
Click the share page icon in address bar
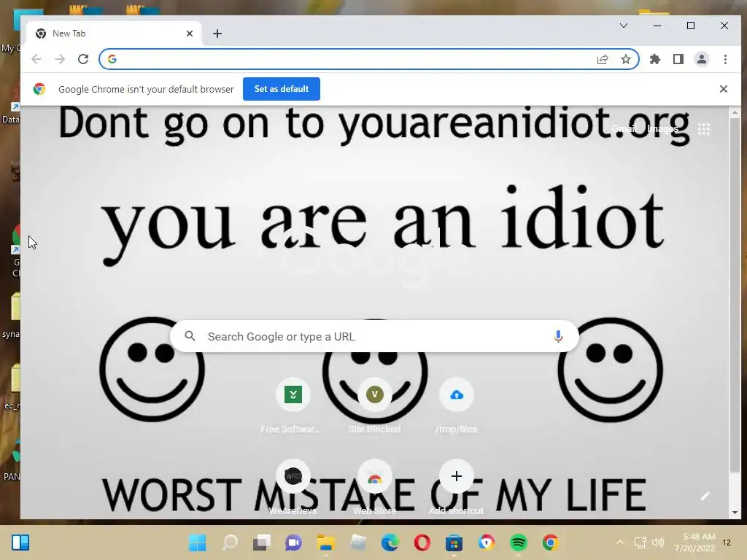click(603, 59)
